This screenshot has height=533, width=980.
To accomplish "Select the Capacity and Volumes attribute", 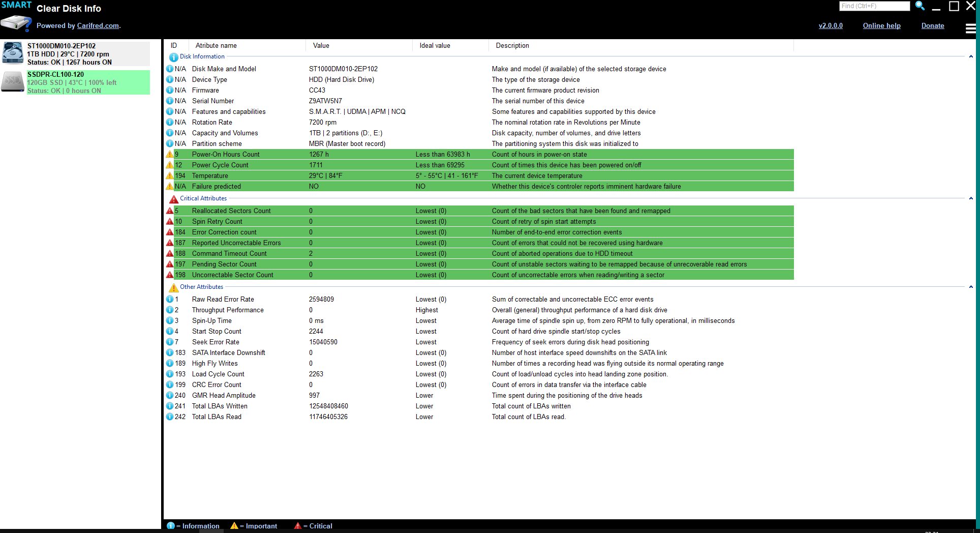I will (x=225, y=133).
